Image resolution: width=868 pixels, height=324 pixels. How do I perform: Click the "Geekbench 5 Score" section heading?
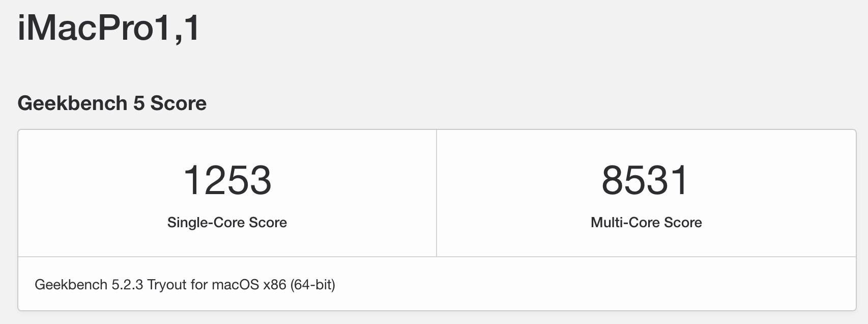tap(112, 103)
